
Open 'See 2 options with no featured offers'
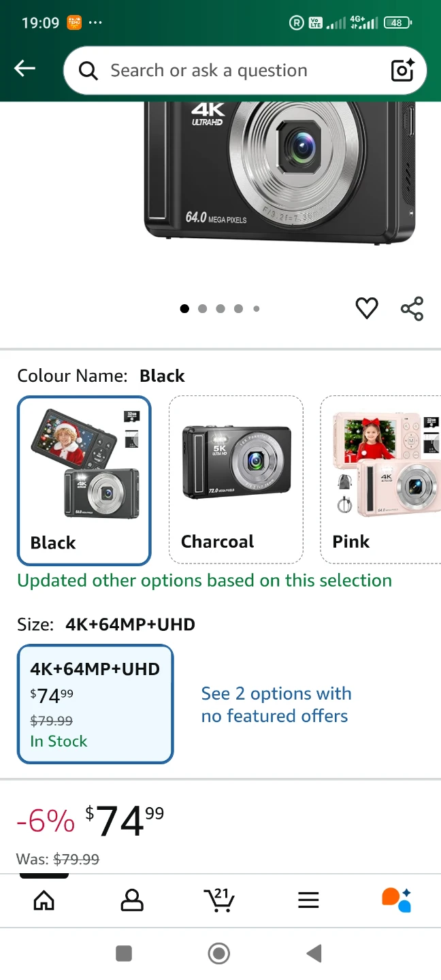(x=276, y=704)
